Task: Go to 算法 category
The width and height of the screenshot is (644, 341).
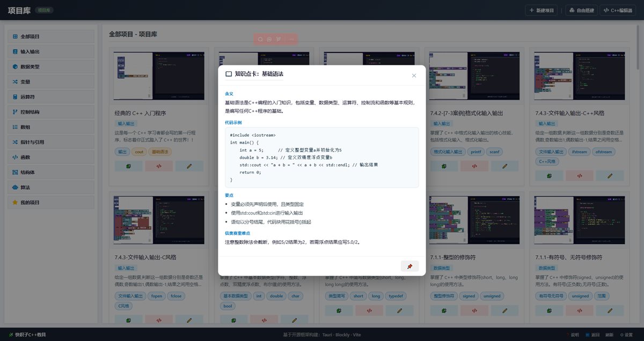Action: (51, 187)
